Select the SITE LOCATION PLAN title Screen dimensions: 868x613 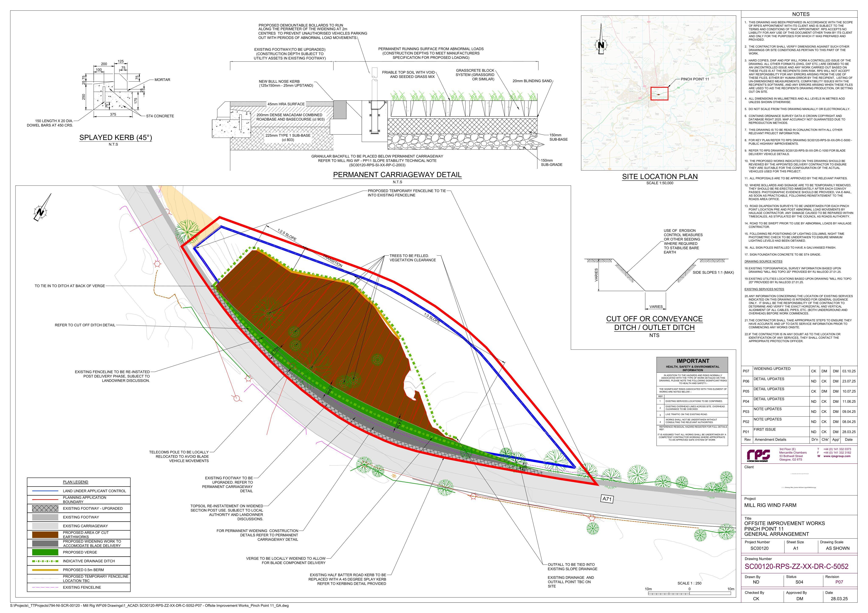pyautogui.click(x=660, y=176)
